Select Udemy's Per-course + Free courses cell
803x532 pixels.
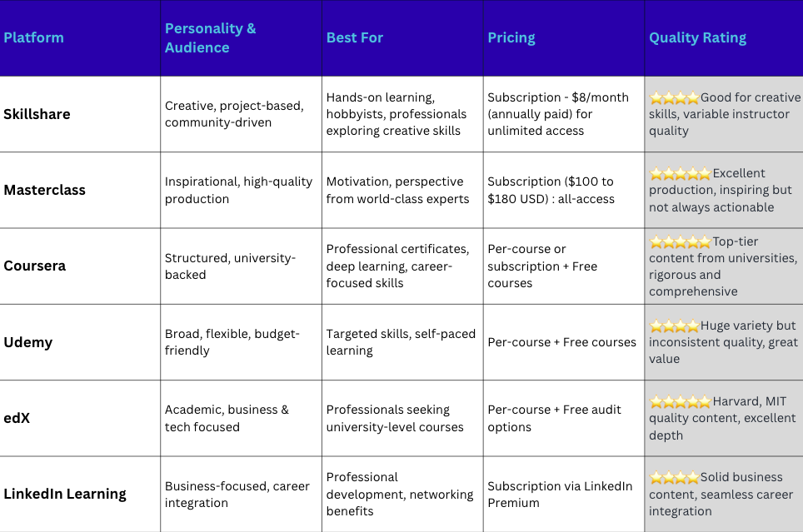click(564, 342)
